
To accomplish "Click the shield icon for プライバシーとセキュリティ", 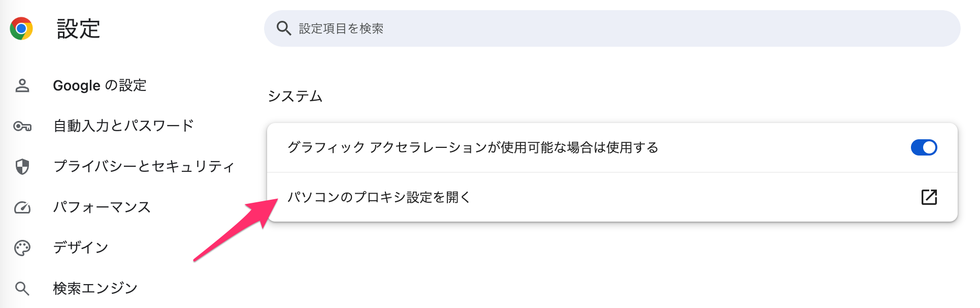I will [x=22, y=167].
